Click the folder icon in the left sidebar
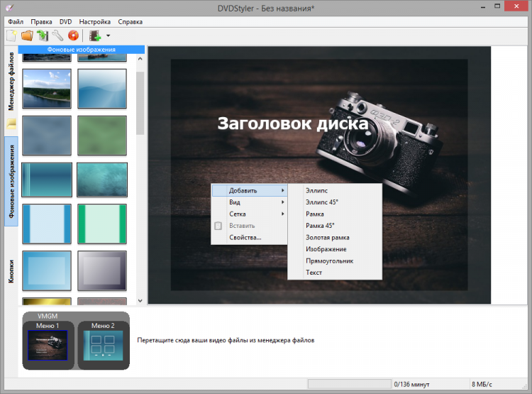532x394 pixels. tap(11, 124)
